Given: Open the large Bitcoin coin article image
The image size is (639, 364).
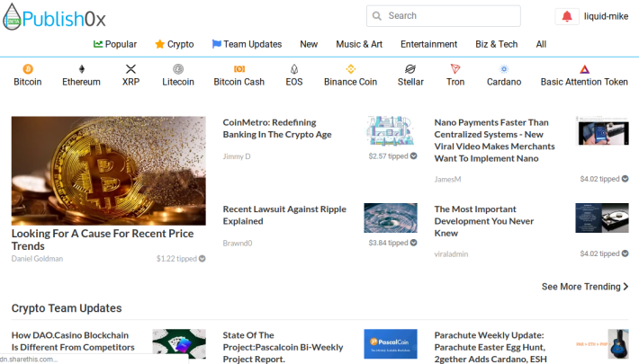Looking at the screenshot, I should pos(108,171).
